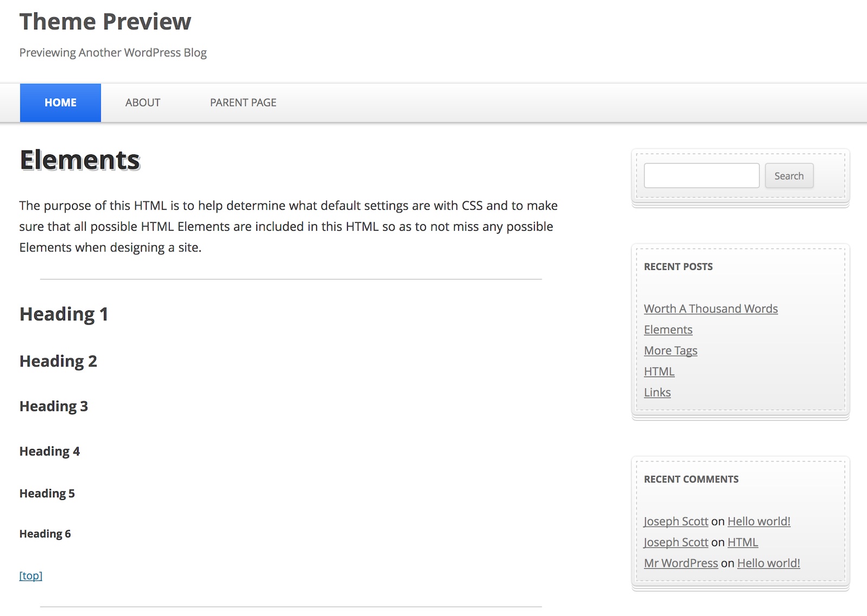View the Mr WordPress commenter link
The height and width of the screenshot is (616, 867).
[681, 563]
